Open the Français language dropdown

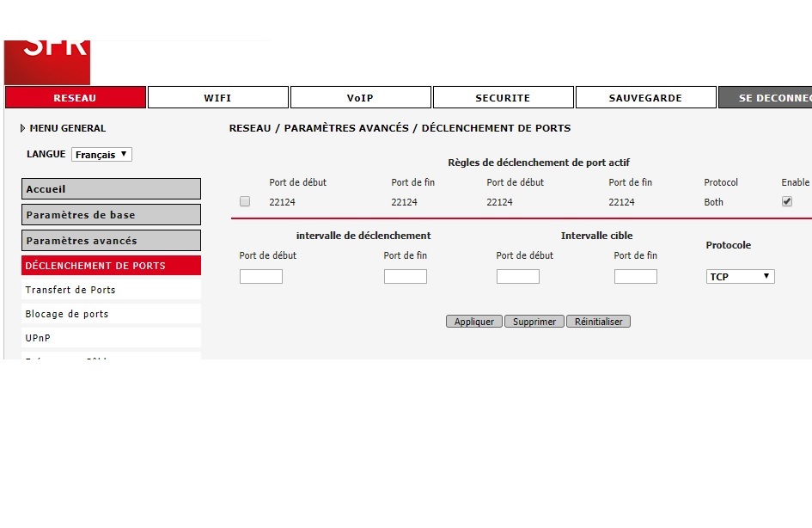[x=101, y=155]
